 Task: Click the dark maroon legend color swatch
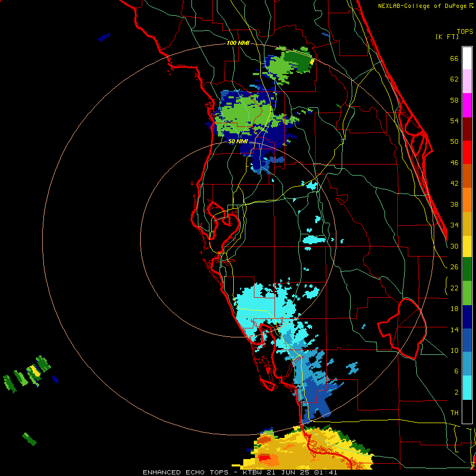coord(467,129)
